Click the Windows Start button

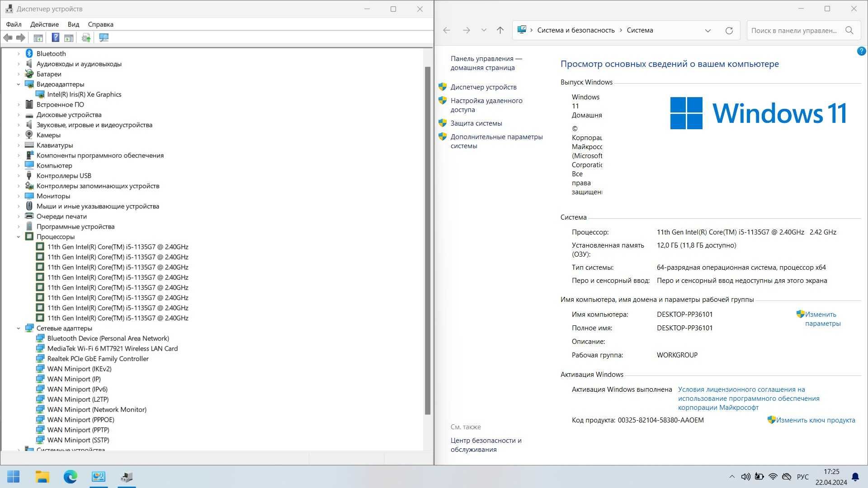click(x=14, y=477)
